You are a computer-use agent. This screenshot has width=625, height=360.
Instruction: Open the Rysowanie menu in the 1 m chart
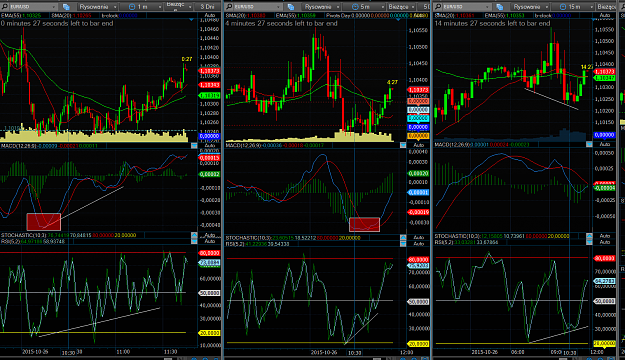[x=97, y=7]
